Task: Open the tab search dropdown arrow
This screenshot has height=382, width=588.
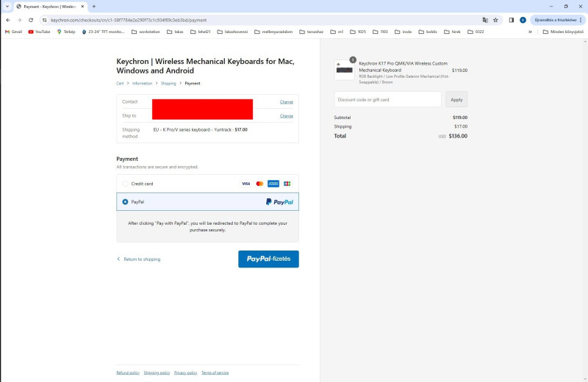Action: tap(7, 7)
